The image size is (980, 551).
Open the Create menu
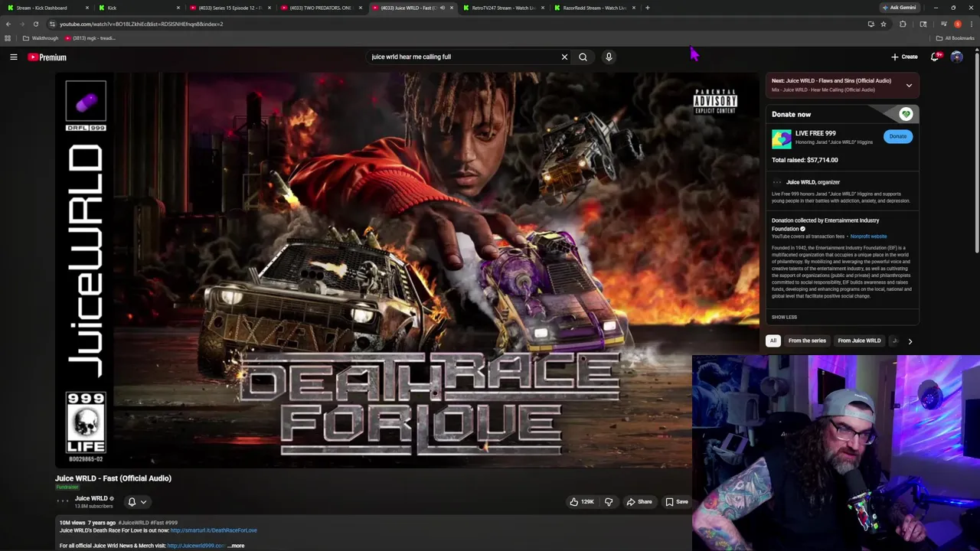904,57
